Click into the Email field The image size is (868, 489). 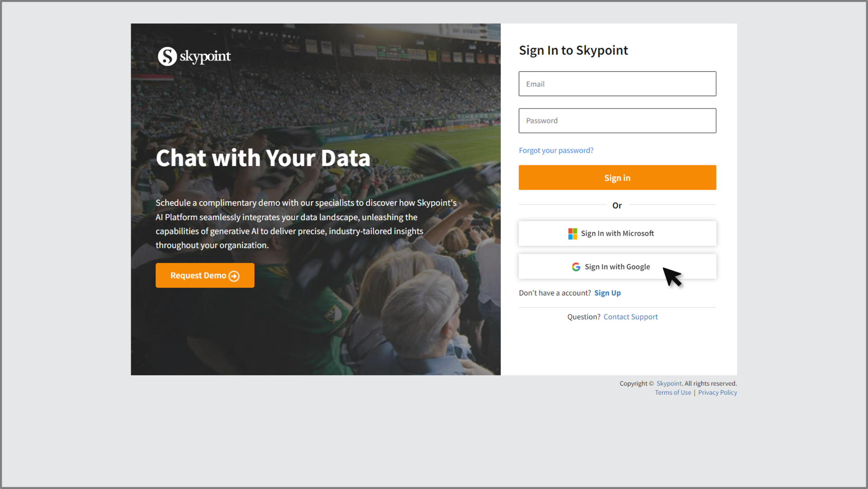tap(617, 84)
